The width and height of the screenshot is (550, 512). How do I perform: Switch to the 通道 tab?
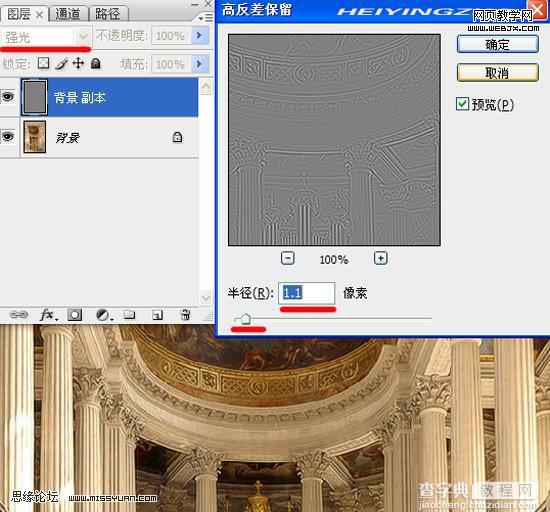tap(68, 14)
